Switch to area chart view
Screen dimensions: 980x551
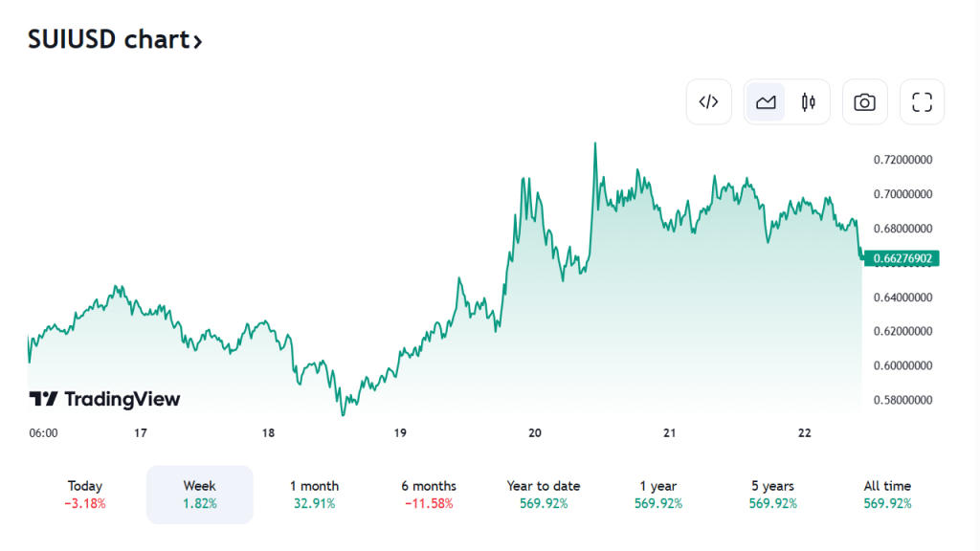click(766, 102)
